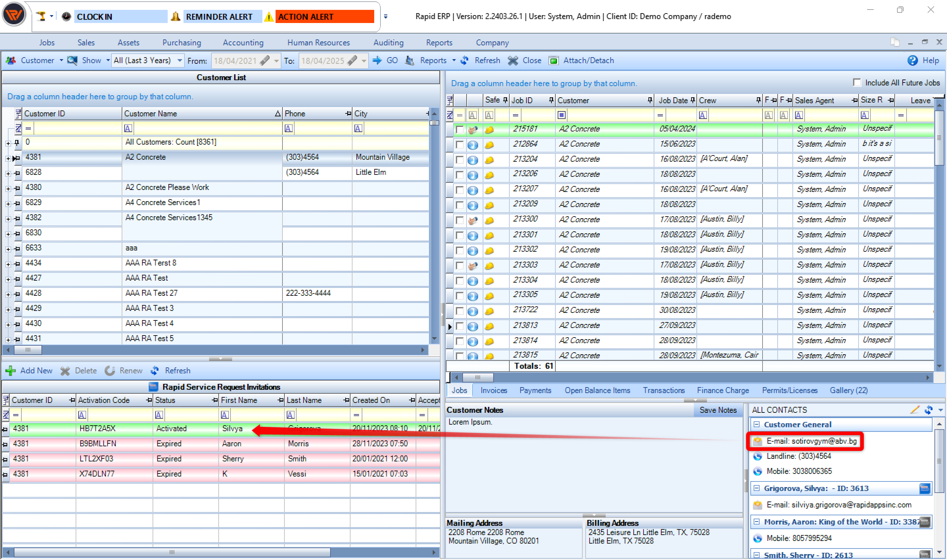The width and height of the screenshot is (947, 560).
Task: Click the Attach/Detach window icon
Action: [553, 60]
